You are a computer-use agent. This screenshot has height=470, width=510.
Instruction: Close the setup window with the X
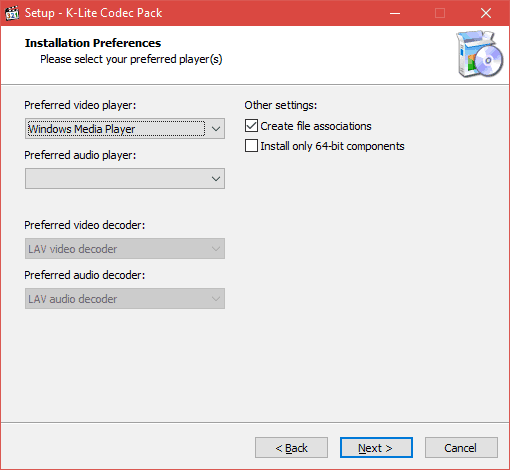pyautogui.click(x=486, y=13)
